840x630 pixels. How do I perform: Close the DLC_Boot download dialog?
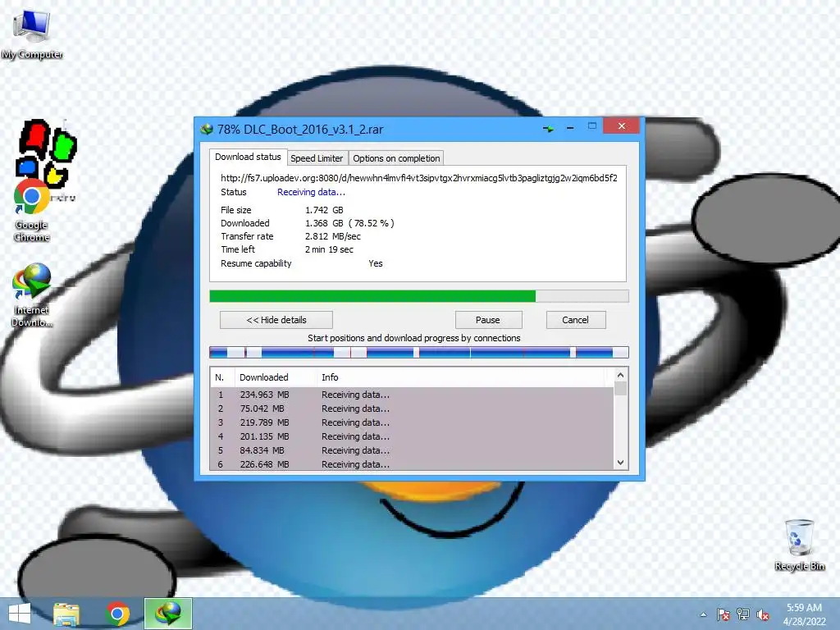(x=622, y=126)
